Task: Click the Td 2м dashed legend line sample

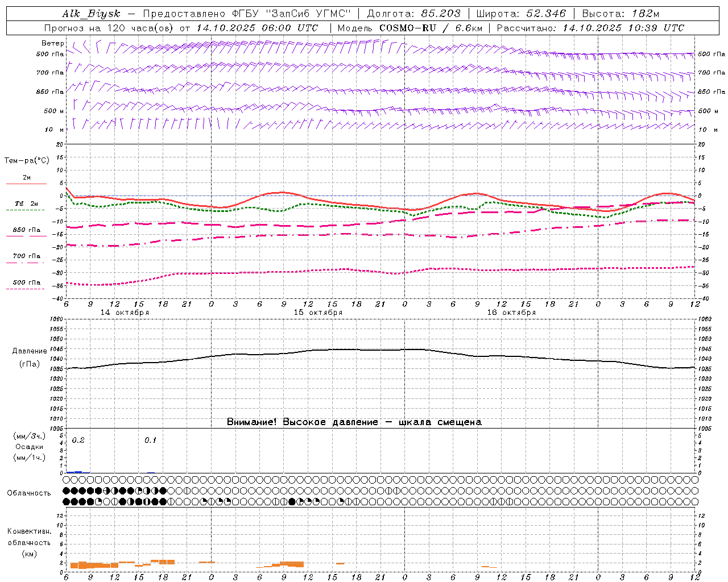Action: (x=25, y=210)
